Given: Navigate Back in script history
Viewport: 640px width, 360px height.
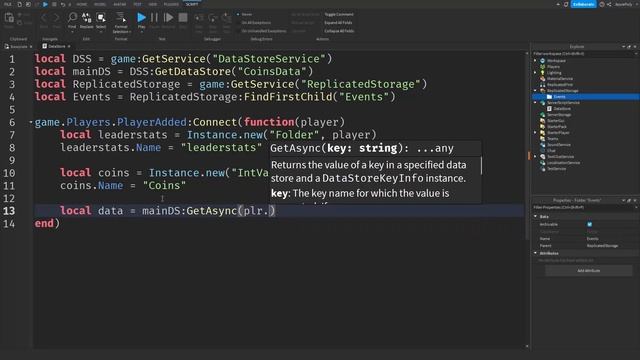Looking at the screenshot, I should [44, 18].
